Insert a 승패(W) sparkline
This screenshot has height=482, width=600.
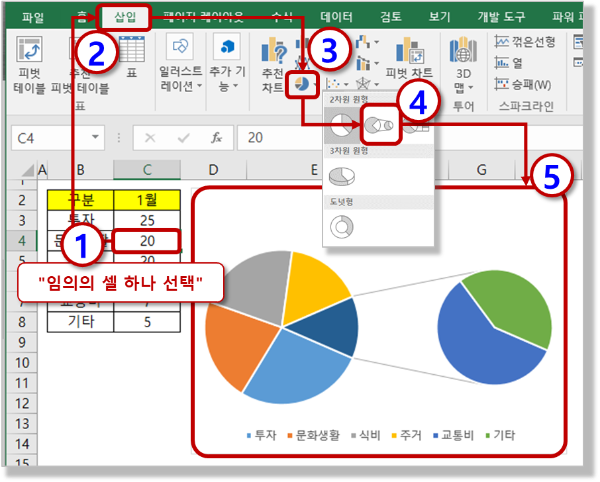[523, 84]
